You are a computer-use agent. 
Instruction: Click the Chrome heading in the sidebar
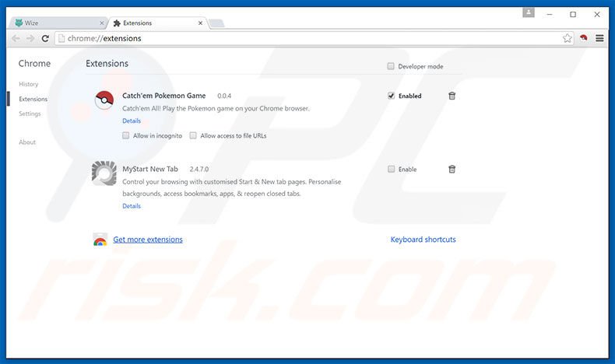click(x=34, y=64)
